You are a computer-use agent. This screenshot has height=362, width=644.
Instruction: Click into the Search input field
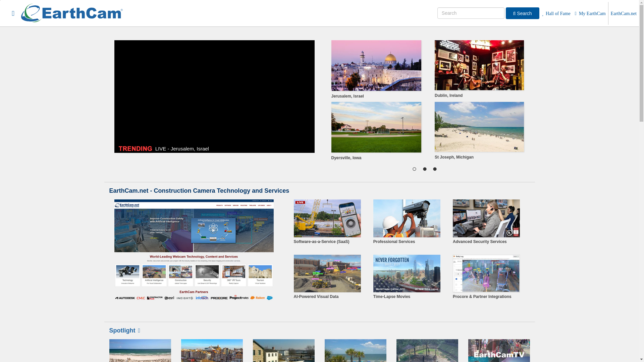click(x=471, y=13)
